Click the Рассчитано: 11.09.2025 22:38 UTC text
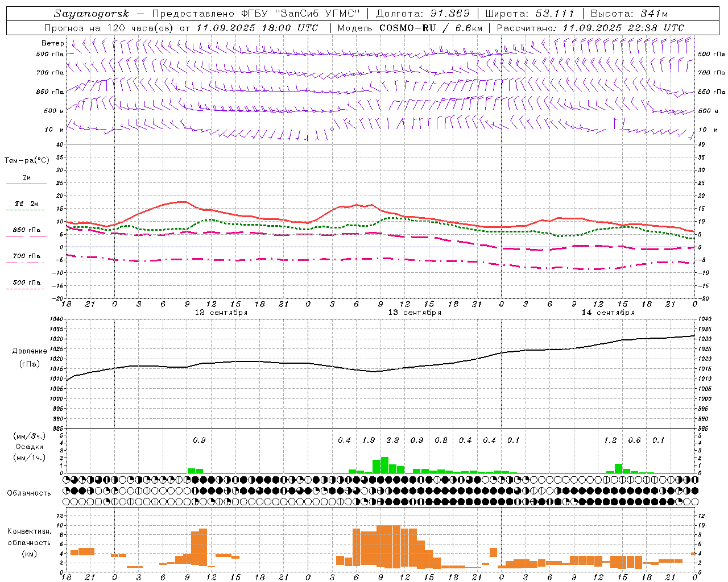Image resolution: width=728 pixels, height=582 pixels. pyautogui.click(x=591, y=28)
